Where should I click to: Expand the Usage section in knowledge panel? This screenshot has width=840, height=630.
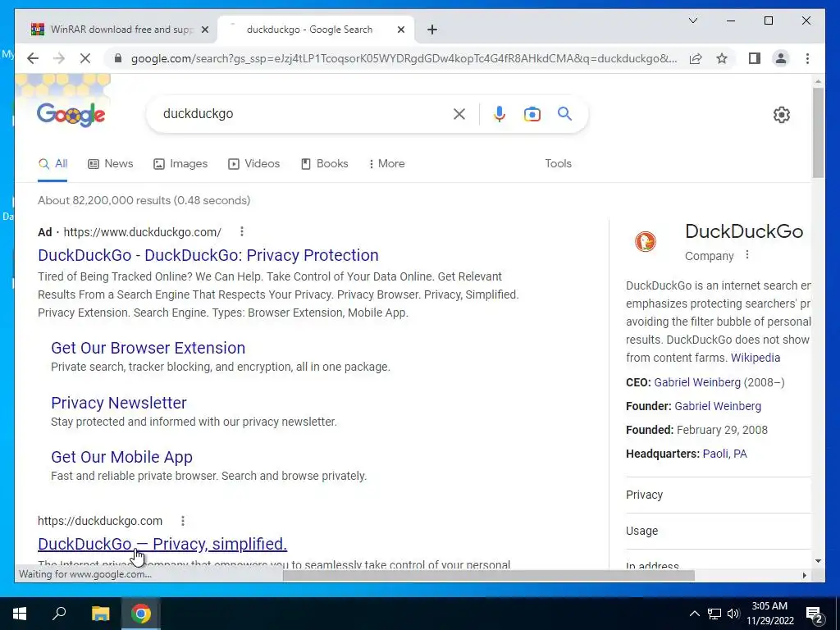coord(718,531)
